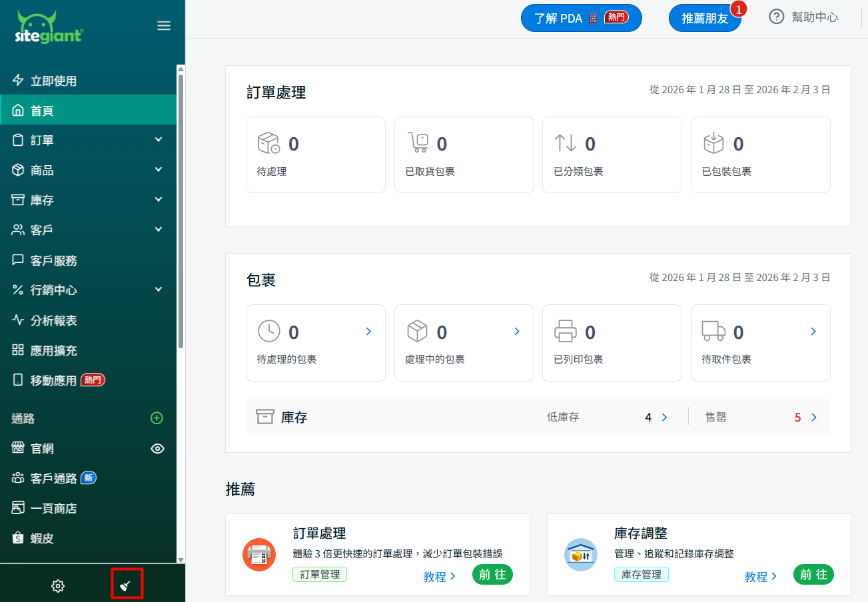Click the 訂單處理 printer icon in 推薦
868x602 pixels.
(x=259, y=554)
